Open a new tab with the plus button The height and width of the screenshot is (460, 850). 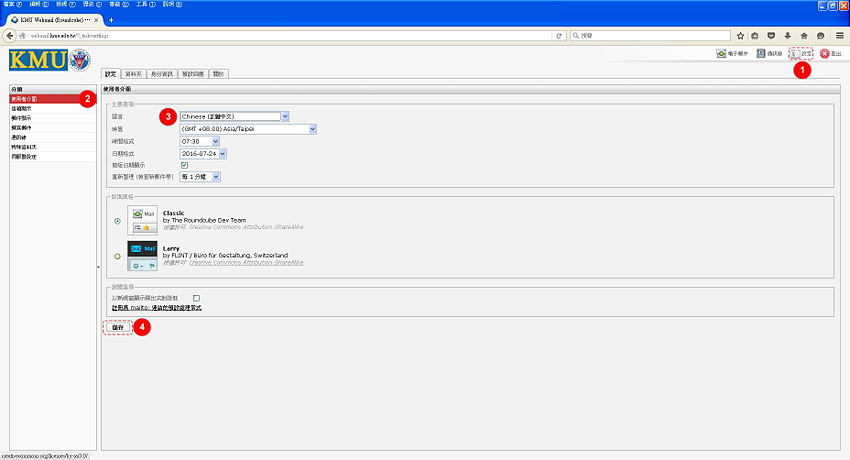[x=111, y=20]
